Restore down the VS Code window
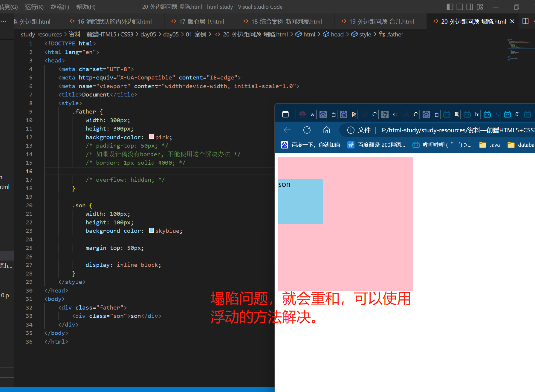 516,7
